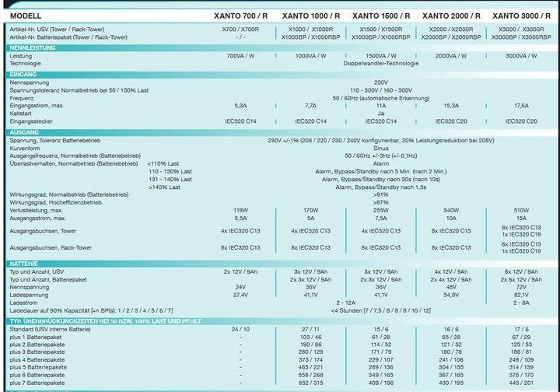
Task: Click the "Ausgangsbuchsen, Rack-Tower" row label
Action: [51, 247]
